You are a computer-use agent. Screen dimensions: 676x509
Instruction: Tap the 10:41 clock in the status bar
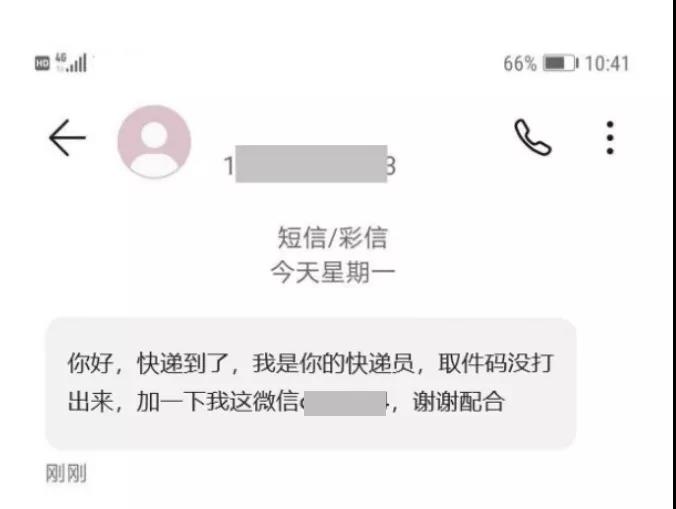point(607,64)
